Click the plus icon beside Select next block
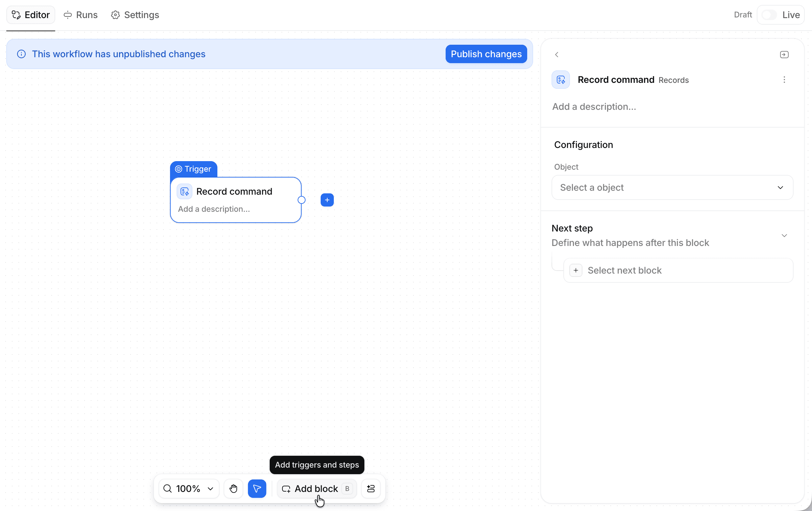 (x=576, y=270)
